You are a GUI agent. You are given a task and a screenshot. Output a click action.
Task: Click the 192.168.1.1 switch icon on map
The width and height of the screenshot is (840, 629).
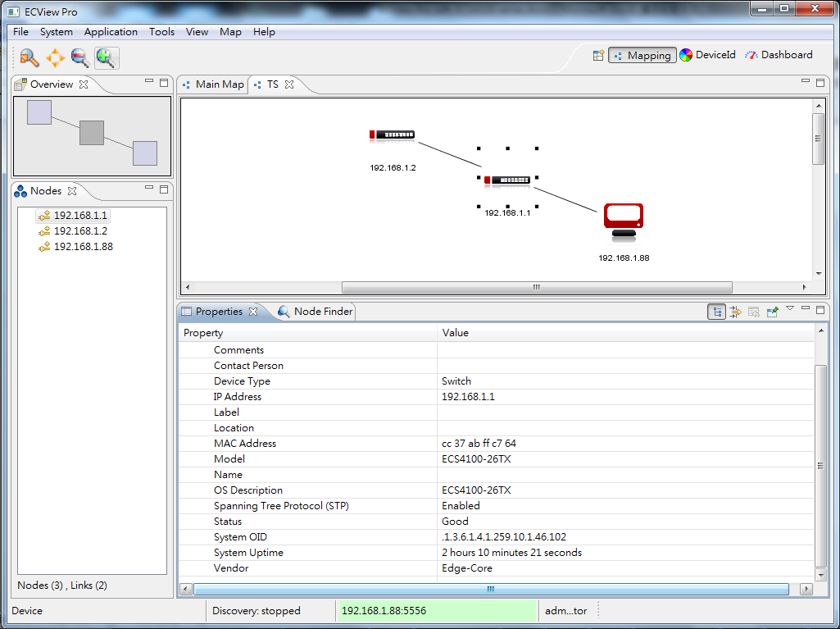507,180
